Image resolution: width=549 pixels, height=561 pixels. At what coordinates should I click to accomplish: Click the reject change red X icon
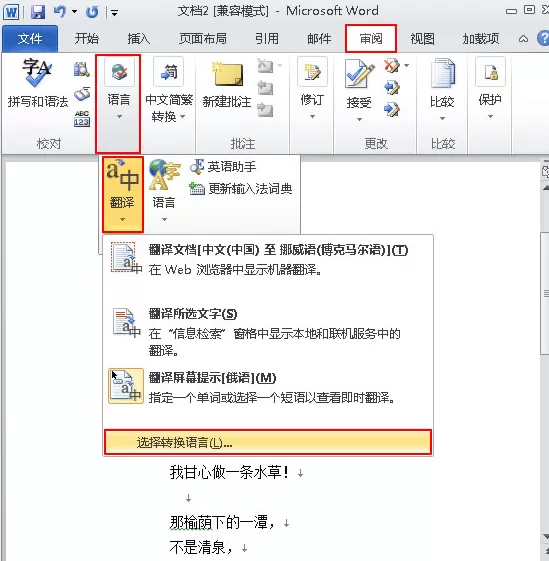[392, 66]
